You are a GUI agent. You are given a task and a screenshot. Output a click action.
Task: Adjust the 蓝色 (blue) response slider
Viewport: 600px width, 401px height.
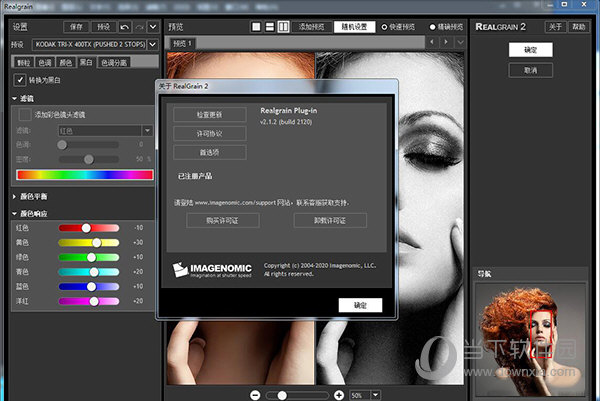click(x=91, y=287)
